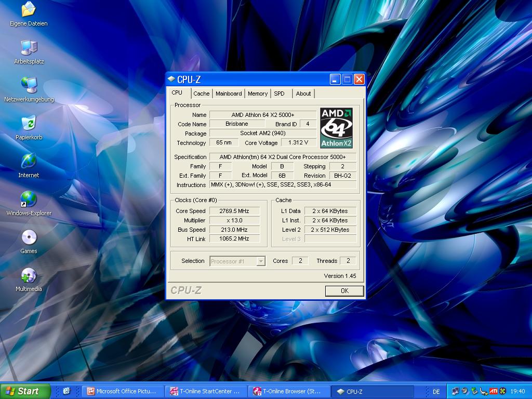Click the ATI tray icon
Viewport: 532px width, 399px height.
[x=494, y=391]
